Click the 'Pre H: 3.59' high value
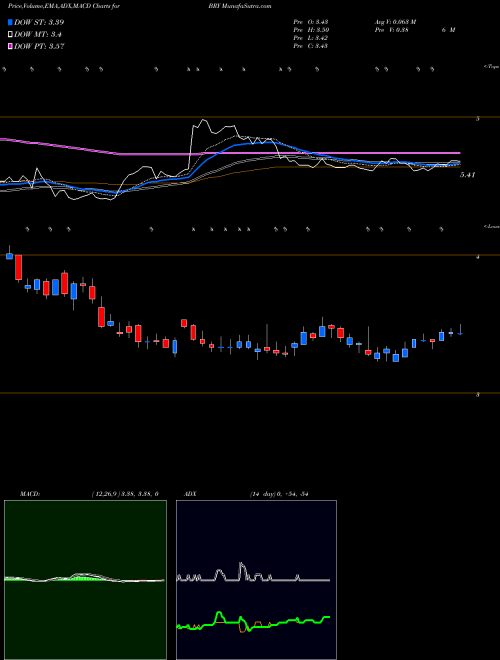The width and height of the screenshot is (500, 660). [311, 30]
